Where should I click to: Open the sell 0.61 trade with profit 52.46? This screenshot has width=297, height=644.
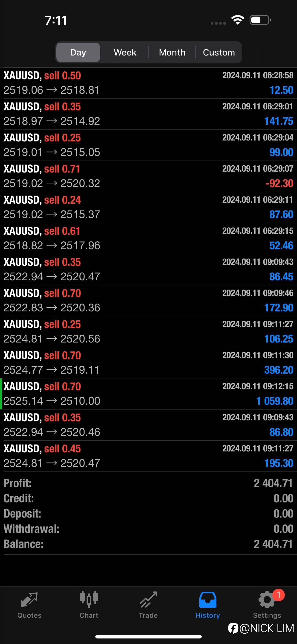tap(148, 238)
